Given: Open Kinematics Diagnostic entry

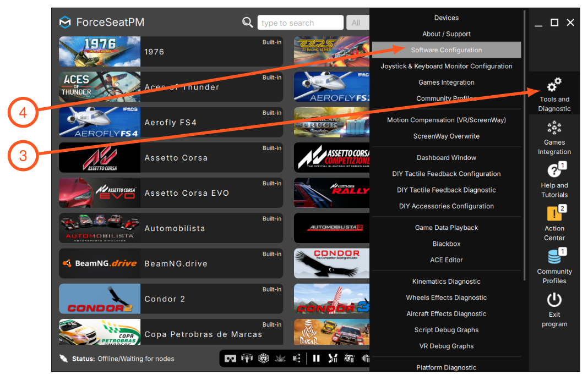Looking at the screenshot, I should (x=447, y=282).
